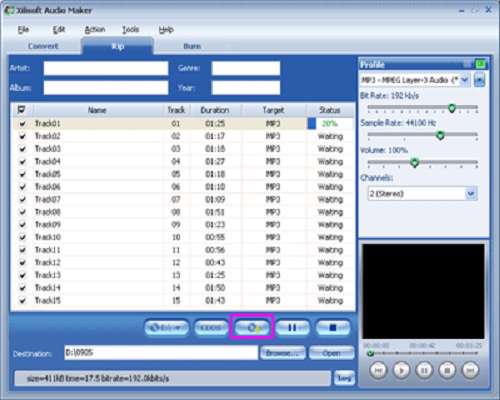The height and width of the screenshot is (400, 500).
Task: Switch to the Burn tab
Action: click(x=192, y=46)
